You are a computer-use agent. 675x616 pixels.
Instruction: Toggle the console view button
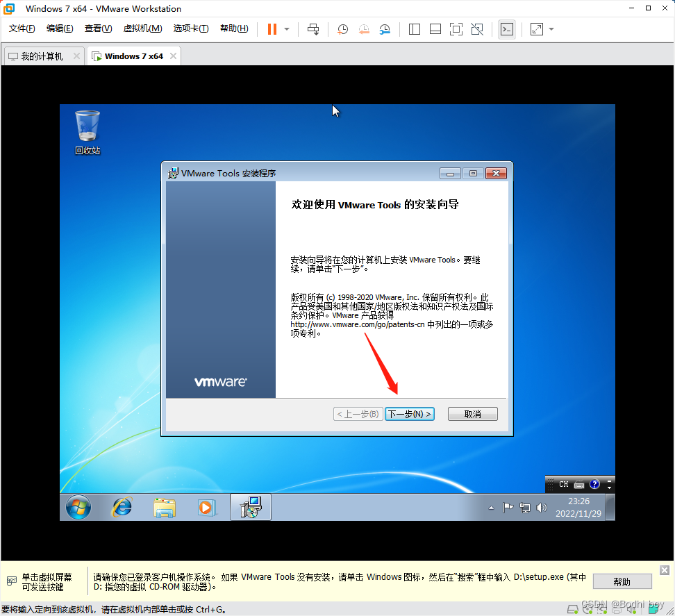point(507,29)
